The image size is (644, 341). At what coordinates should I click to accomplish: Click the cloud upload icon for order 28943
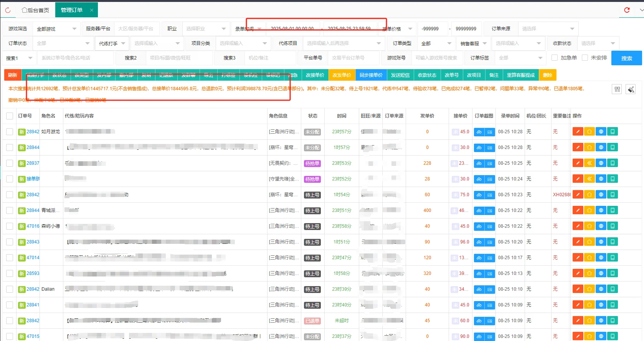[x=479, y=242]
